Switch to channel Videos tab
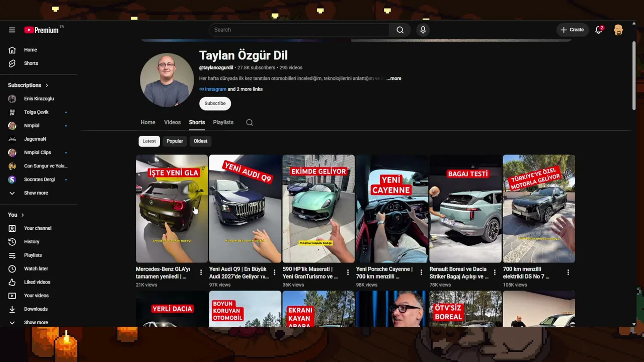 pos(172,122)
